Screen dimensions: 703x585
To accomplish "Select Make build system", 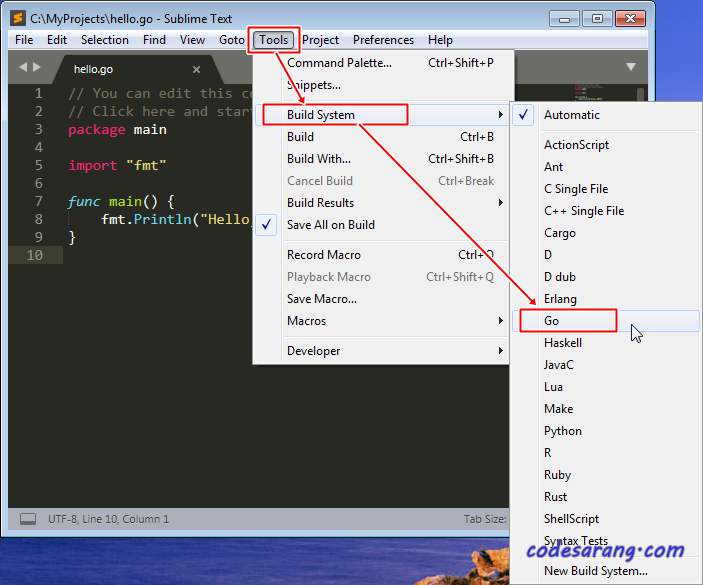I will tap(606, 408).
